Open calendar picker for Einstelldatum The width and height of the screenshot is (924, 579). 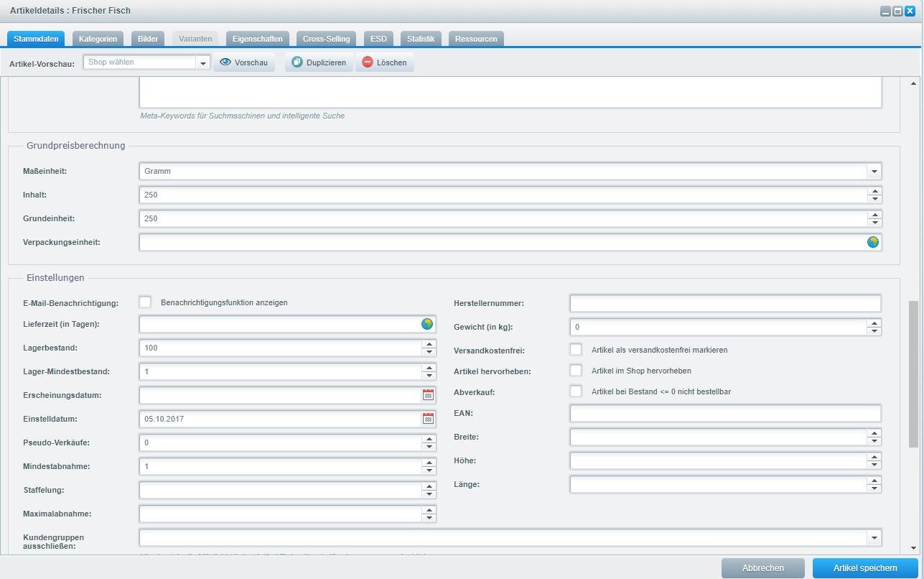(429, 419)
